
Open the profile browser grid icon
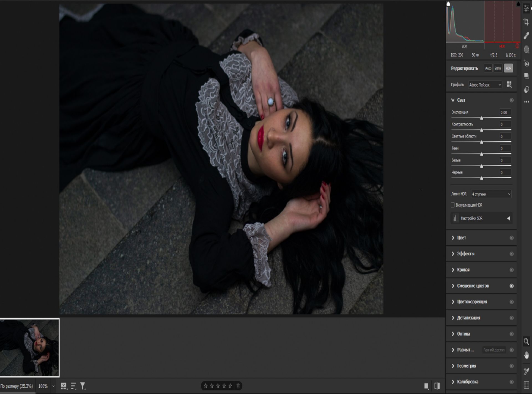pos(509,85)
